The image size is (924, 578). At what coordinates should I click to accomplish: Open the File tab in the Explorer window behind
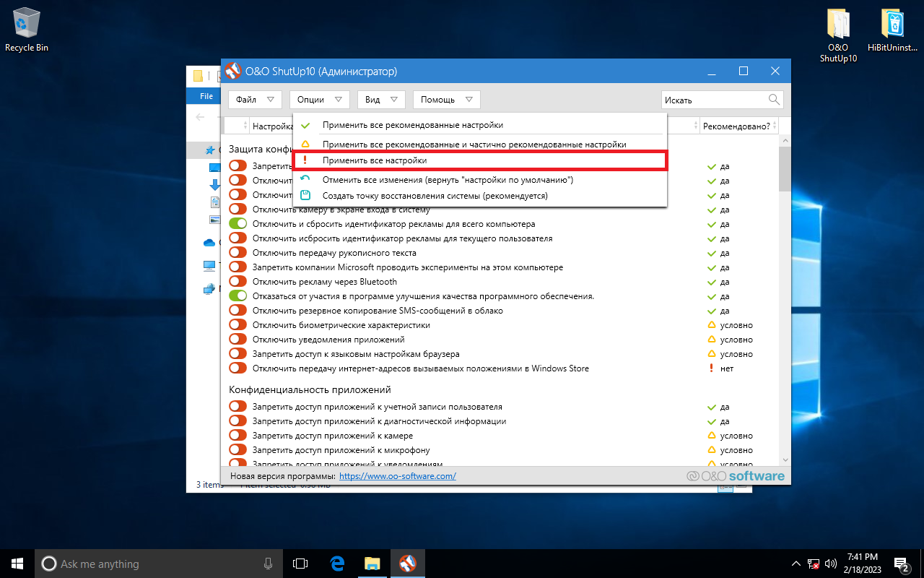(x=206, y=96)
